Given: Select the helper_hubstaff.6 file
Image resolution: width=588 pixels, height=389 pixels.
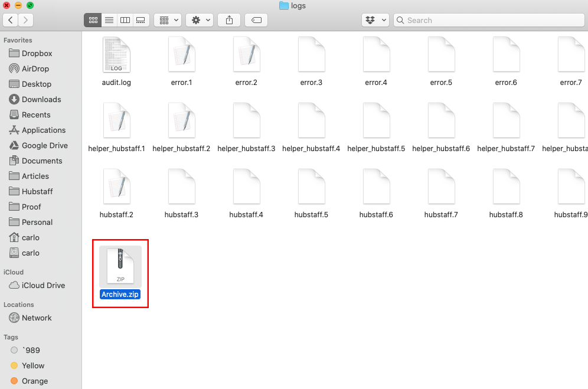Looking at the screenshot, I should tap(441, 128).
